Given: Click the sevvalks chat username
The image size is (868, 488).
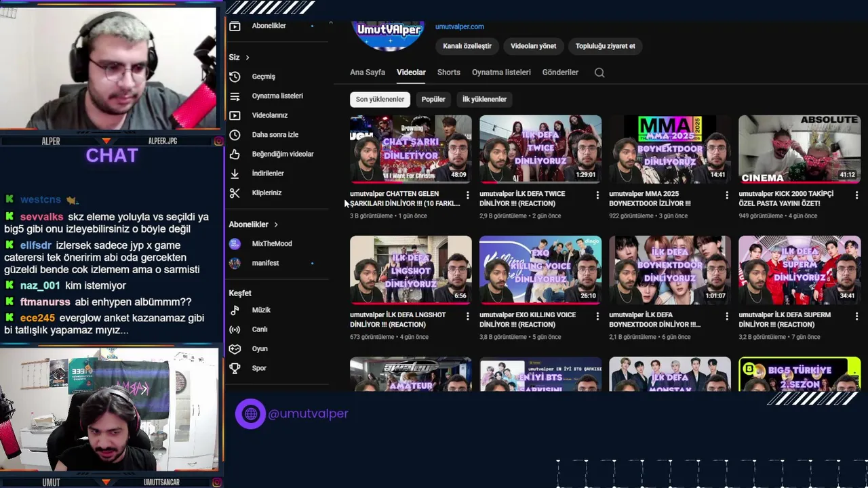Looking at the screenshot, I should 42,217.
